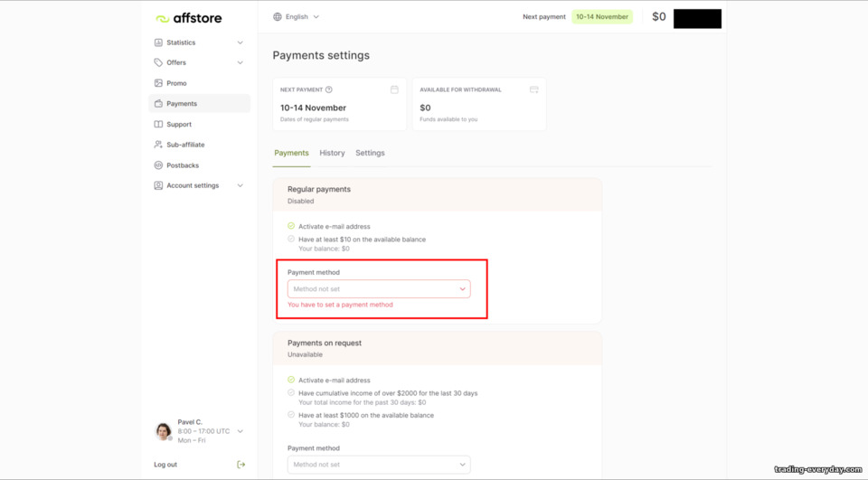Click 'Payments on request' section title
868x480 pixels.
[325, 343]
